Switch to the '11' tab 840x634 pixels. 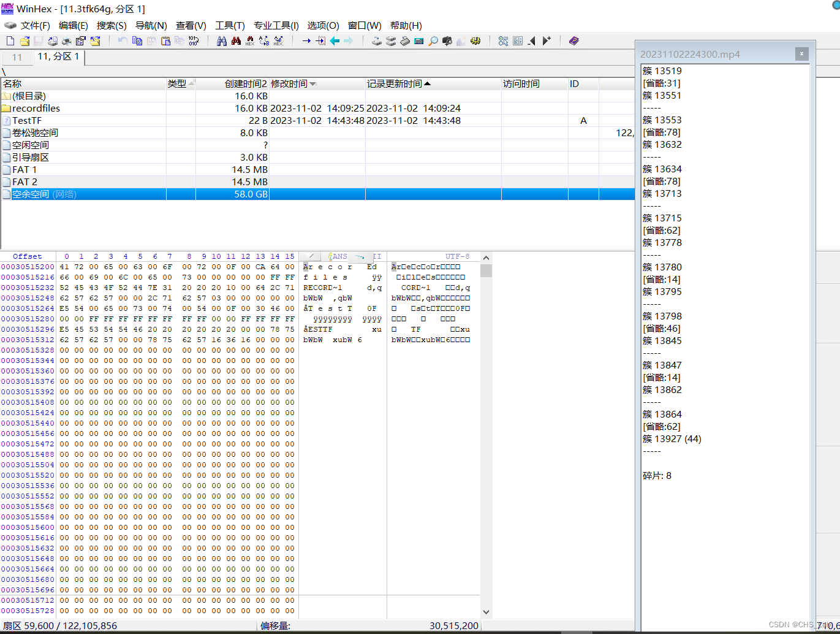[17, 58]
